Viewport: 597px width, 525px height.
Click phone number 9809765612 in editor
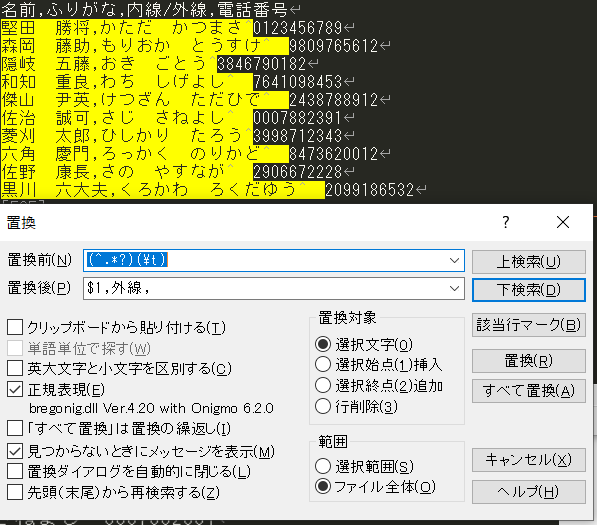pyautogui.click(x=334, y=46)
